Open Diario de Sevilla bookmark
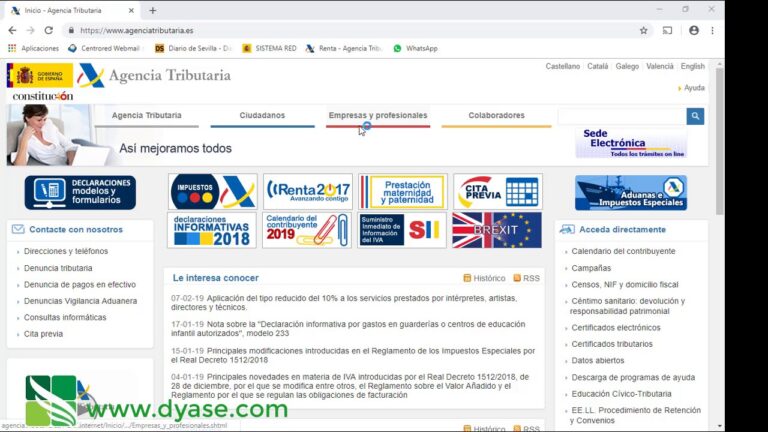The image size is (768, 432). click(192, 48)
